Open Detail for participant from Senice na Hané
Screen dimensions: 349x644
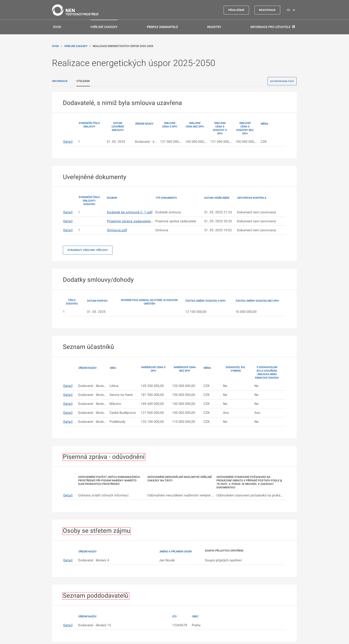68,395
